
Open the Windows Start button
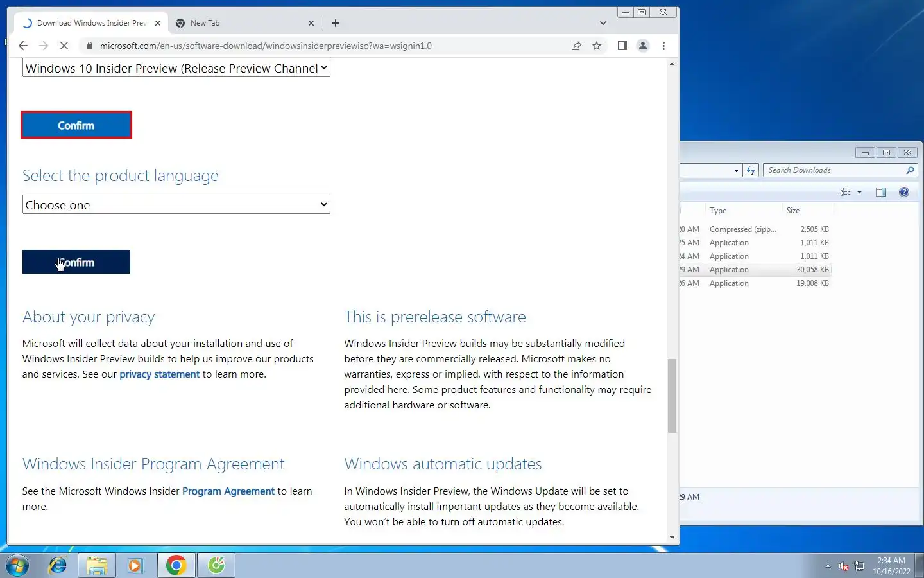[x=17, y=565]
